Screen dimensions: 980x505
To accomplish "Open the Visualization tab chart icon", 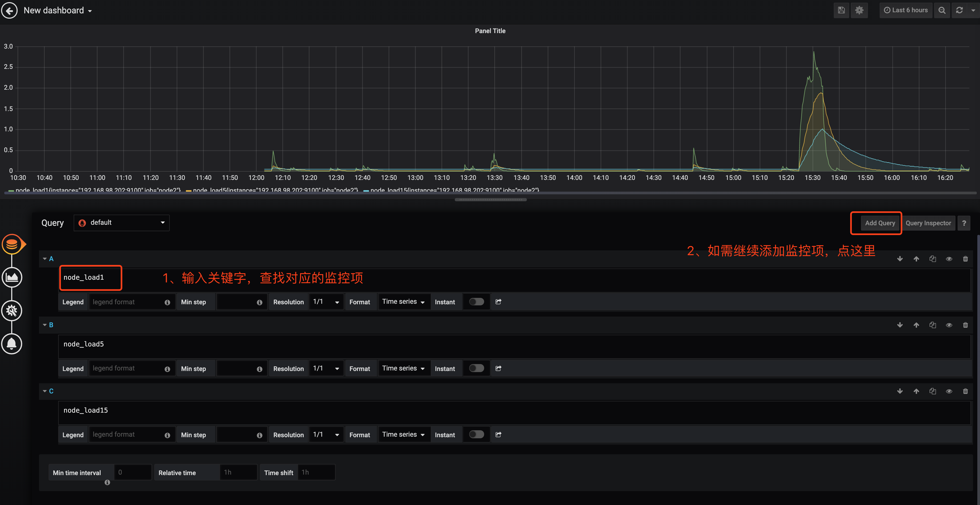I will 12,277.
